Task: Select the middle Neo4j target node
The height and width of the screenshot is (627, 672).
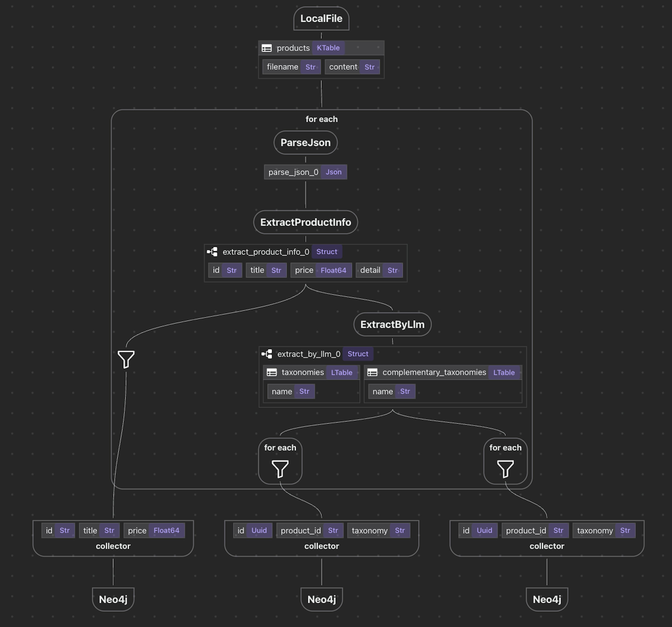Action: click(x=321, y=599)
